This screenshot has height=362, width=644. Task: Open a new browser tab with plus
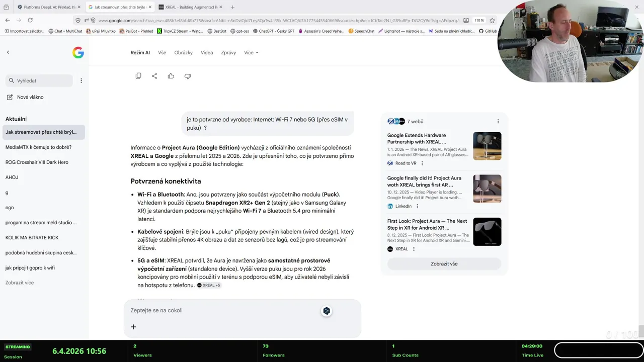pyautogui.click(x=232, y=7)
